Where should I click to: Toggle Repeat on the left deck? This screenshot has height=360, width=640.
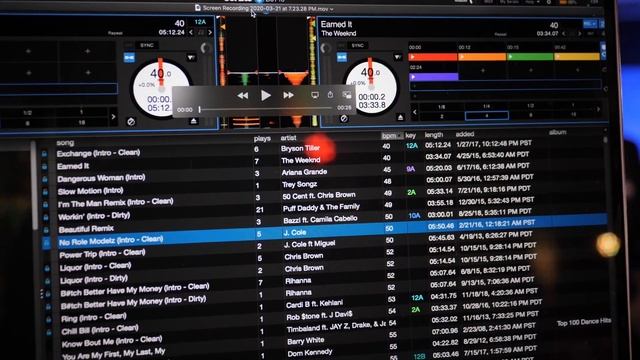(x=116, y=33)
